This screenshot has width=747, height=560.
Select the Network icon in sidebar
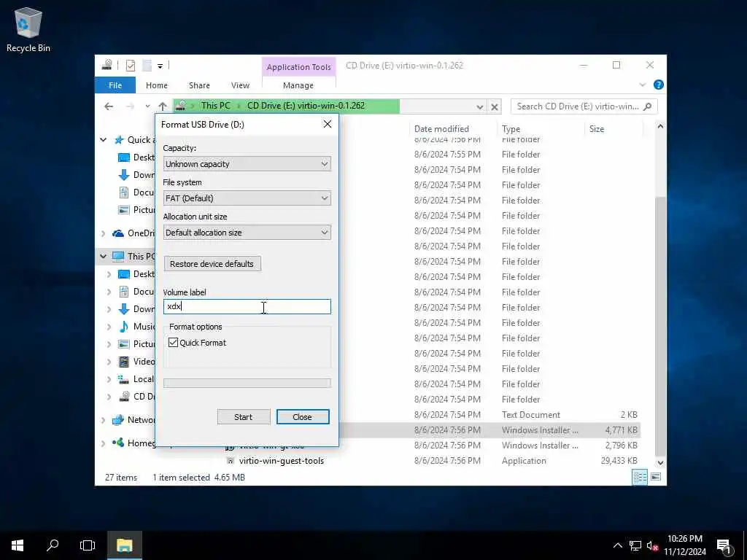(x=117, y=420)
